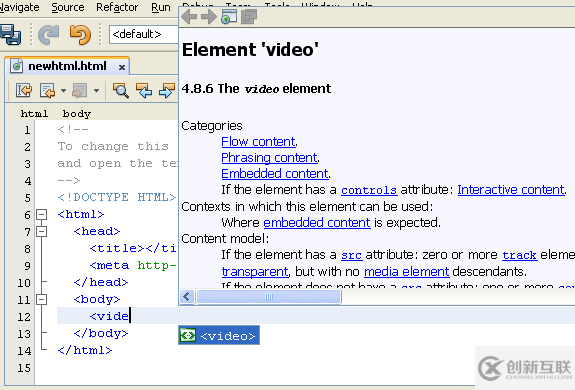Click Find Previous Occurrence icon

(144, 90)
